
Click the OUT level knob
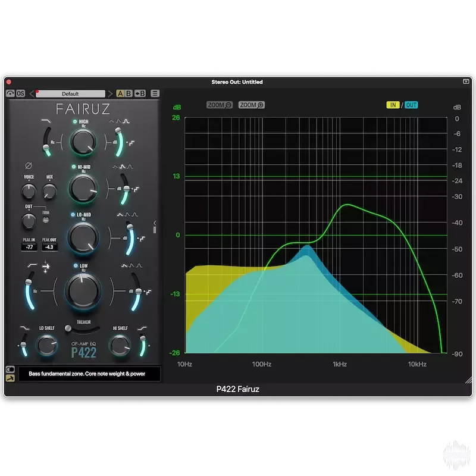[x=29, y=220]
